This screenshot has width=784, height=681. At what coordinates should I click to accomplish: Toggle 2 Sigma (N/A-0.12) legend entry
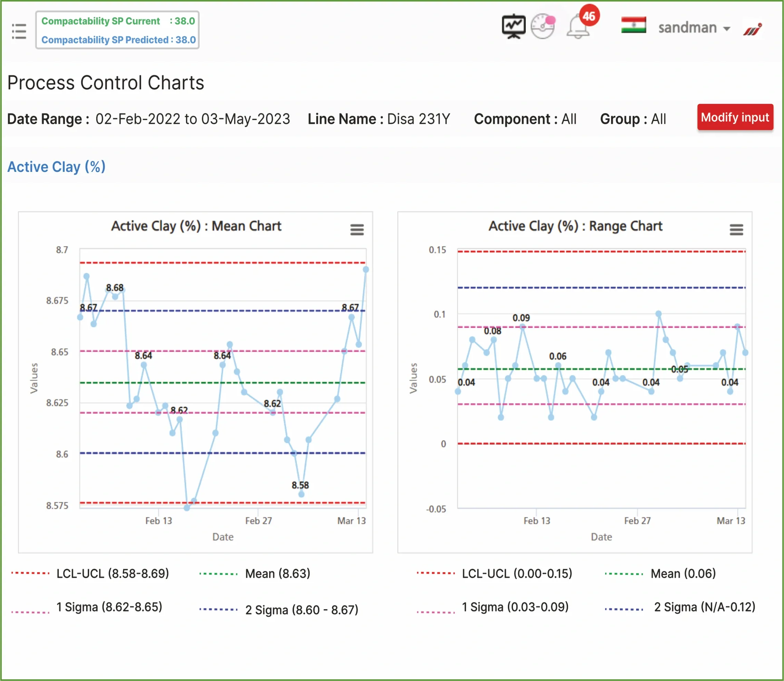point(704,607)
